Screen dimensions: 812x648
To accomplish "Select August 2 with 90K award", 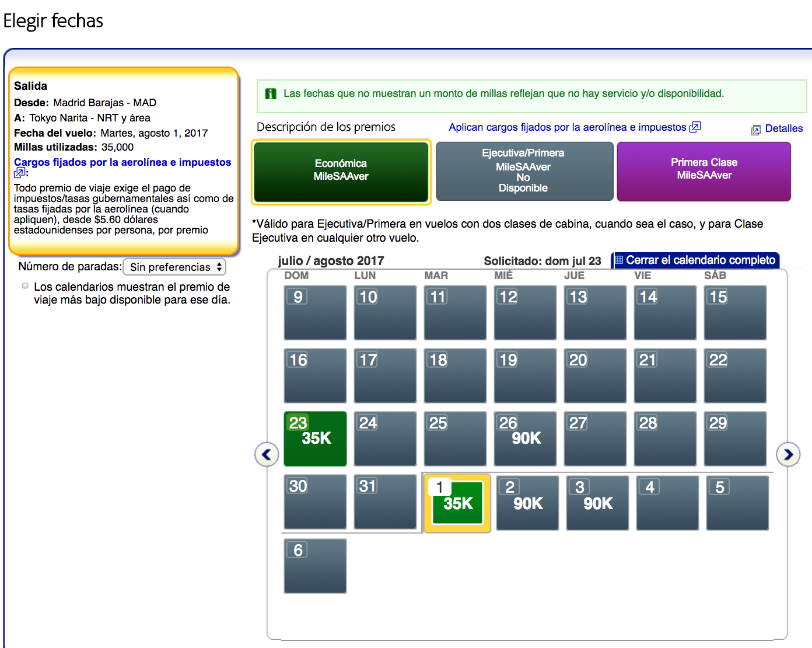I will pyautogui.click(x=527, y=503).
